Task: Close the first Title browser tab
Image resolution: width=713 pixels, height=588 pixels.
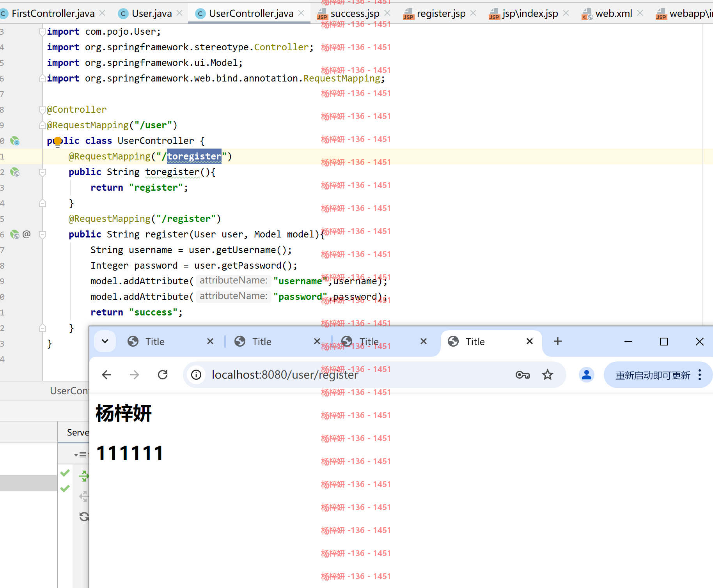Action: click(x=210, y=342)
